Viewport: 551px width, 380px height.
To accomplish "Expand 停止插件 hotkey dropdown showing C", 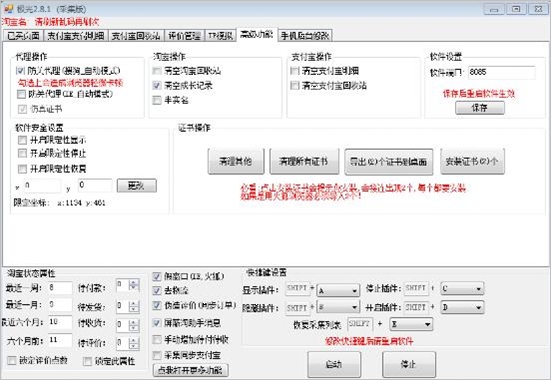I will click(x=462, y=289).
